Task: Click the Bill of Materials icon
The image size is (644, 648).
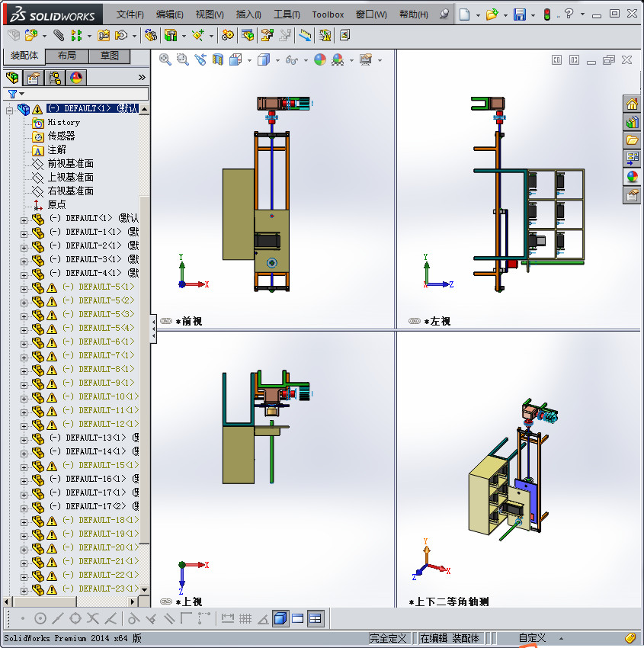Action: click(248, 36)
